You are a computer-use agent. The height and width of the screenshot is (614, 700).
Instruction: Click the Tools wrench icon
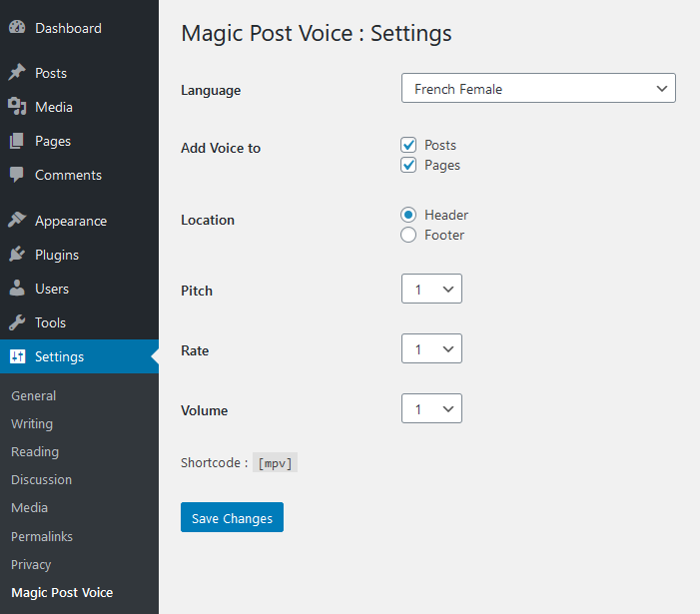click(x=17, y=322)
